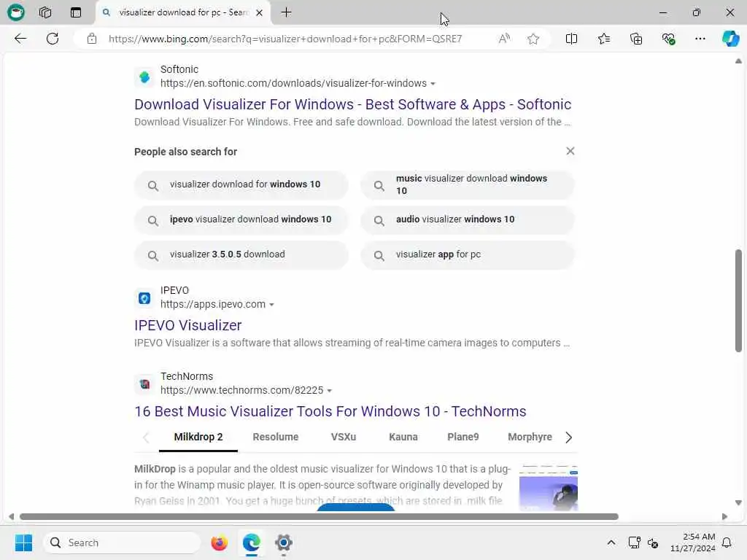The image size is (747, 560).
Task: Dismiss the People also search for box
Action: (x=570, y=151)
